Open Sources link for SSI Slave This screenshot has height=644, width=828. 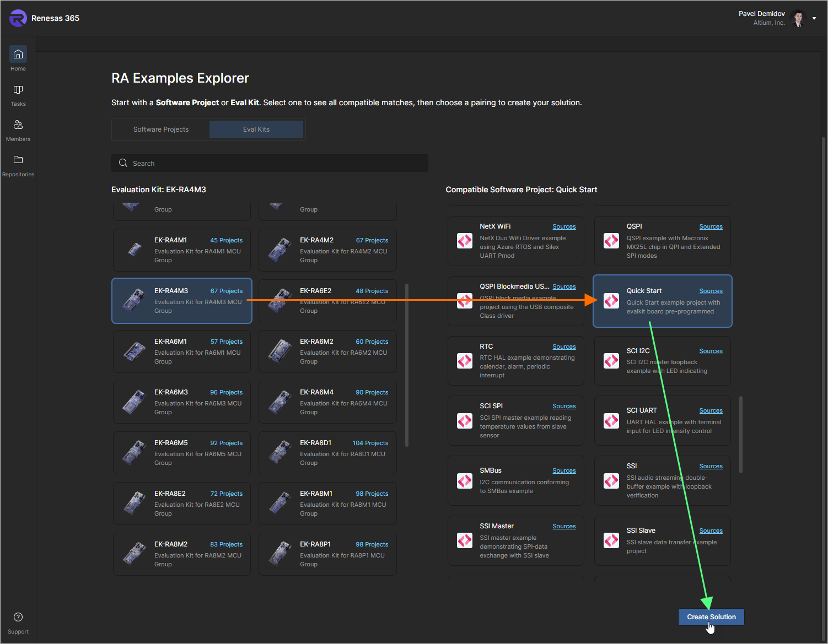[x=711, y=531]
